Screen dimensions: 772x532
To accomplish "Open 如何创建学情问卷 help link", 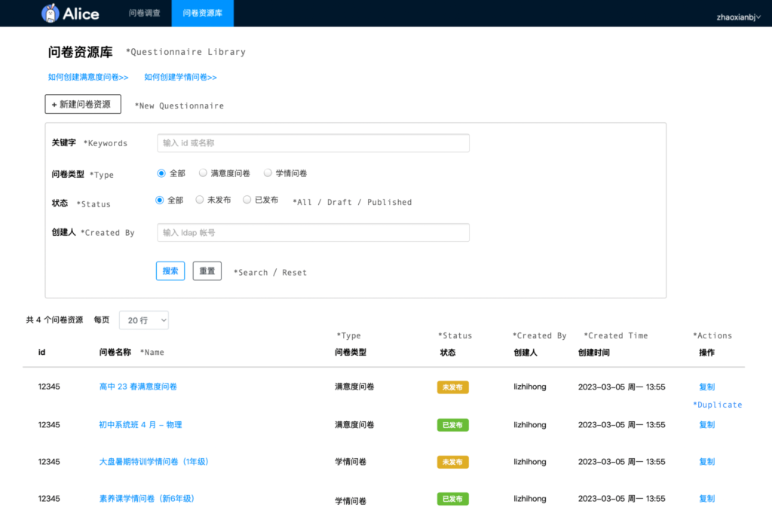I will [x=180, y=78].
